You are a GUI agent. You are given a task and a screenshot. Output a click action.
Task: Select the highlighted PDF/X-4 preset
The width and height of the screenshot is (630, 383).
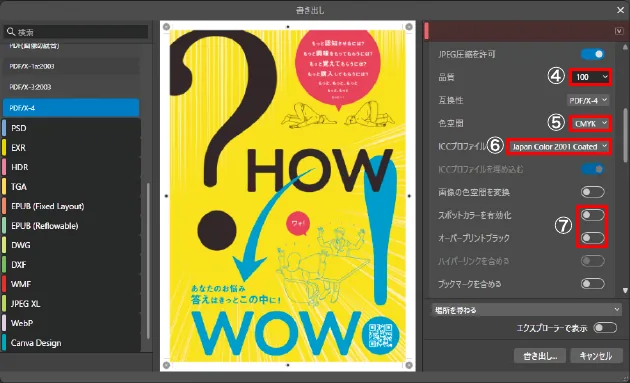(x=71, y=108)
